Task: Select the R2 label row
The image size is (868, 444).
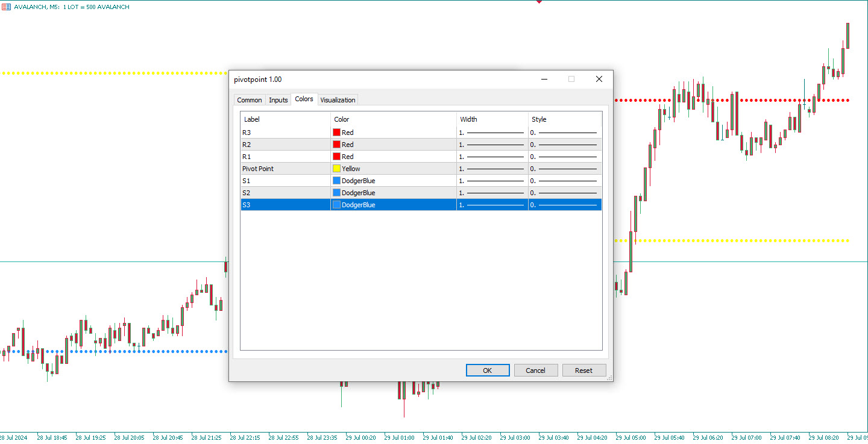Action: 285,145
